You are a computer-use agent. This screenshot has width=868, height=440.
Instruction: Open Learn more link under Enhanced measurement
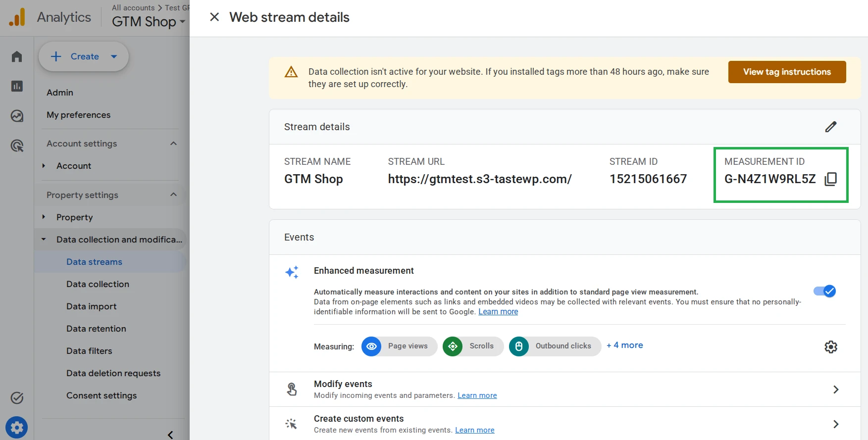(x=498, y=312)
